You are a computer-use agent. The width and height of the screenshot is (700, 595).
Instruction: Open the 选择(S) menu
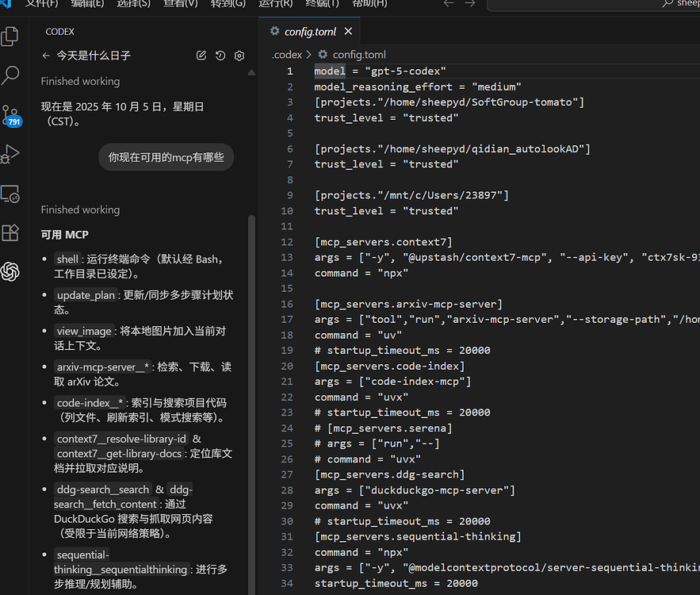[x=133, y=4]
